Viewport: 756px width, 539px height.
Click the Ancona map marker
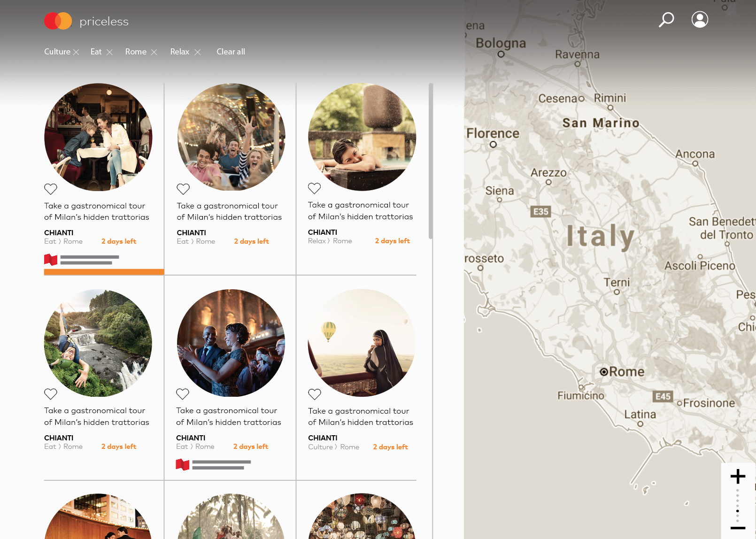[x=695, y=164]
